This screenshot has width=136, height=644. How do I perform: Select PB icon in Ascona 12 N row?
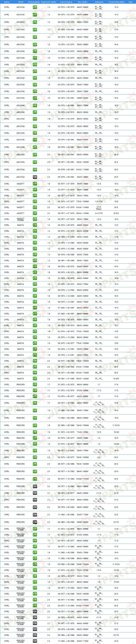(x=35, y=22)
